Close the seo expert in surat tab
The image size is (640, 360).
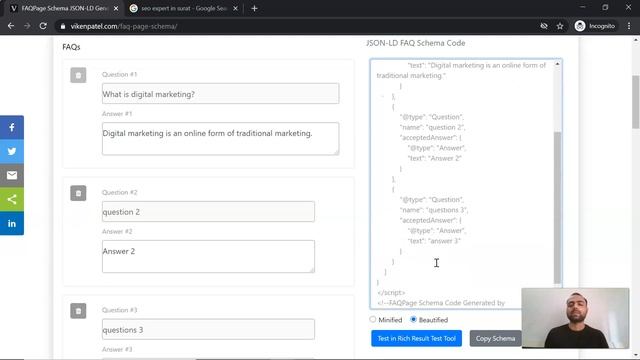235,8
